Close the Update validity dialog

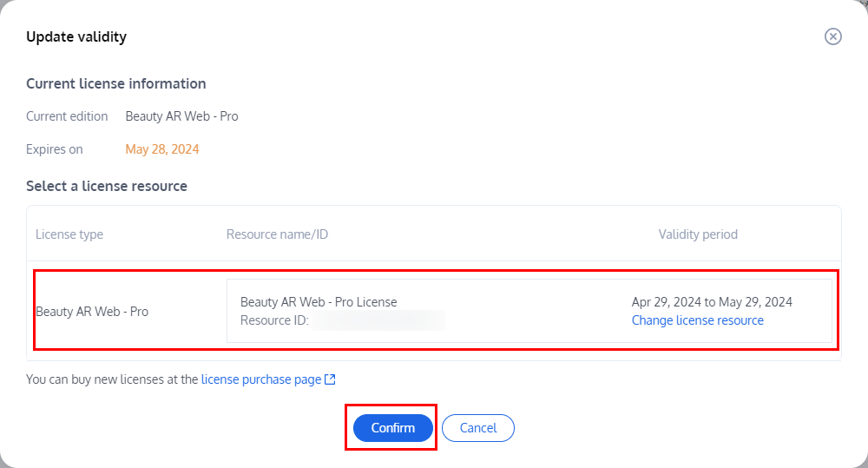[832, 36]
